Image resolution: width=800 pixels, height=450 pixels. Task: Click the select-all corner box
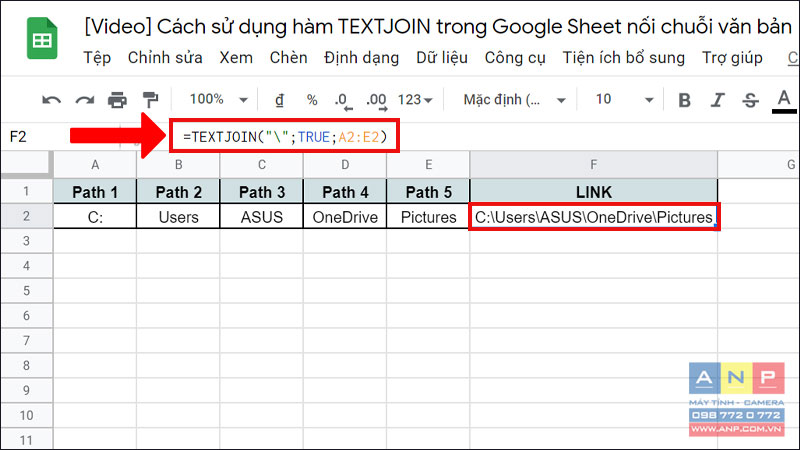click(26, 164)
